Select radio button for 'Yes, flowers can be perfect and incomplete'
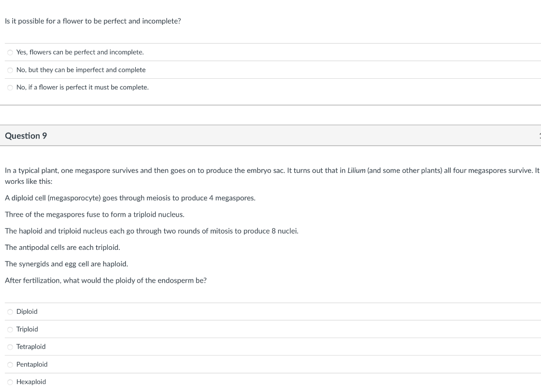 [x=11, y=52]
